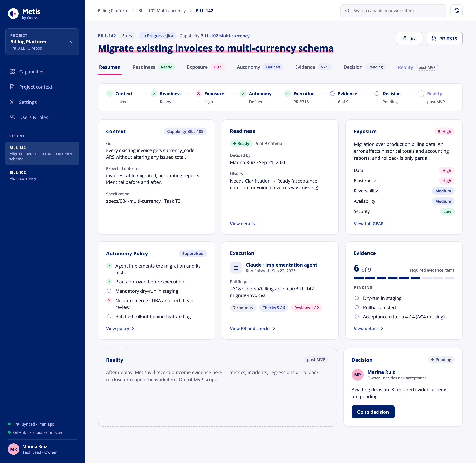This screenshot has height=463, width=476.
Task: Open the Jira external link button
Action: point(409,38)
